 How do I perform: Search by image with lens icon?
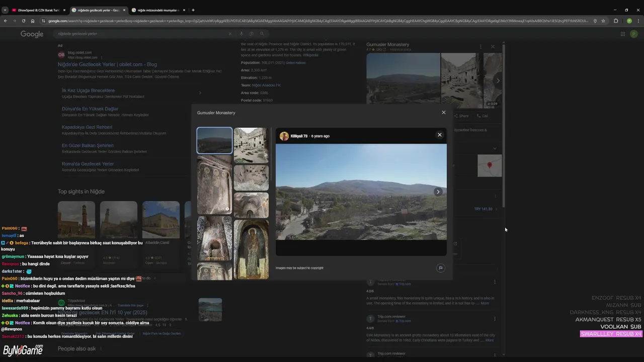pyautogui.click(x=252, y=34)
